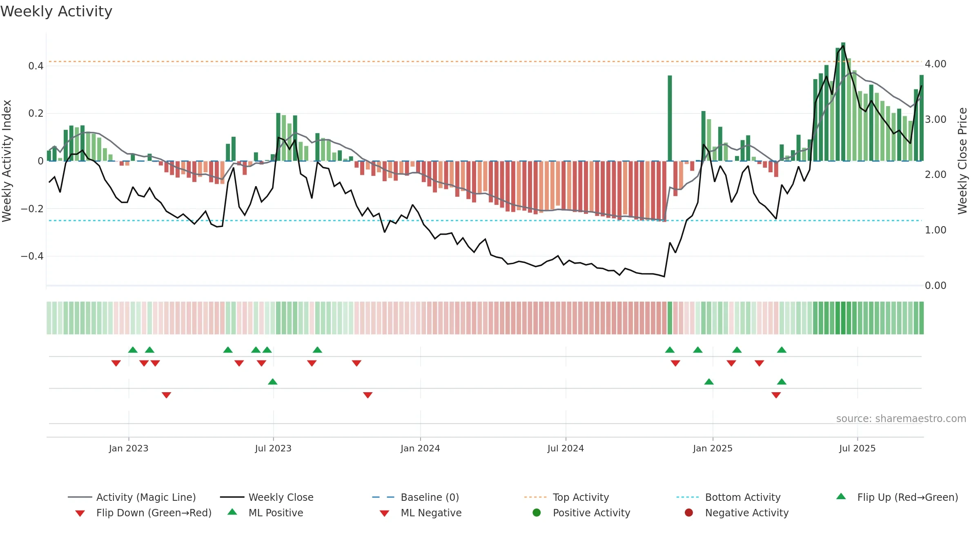Click the Weekly Activity chart title
The width and height of the screenshot is (980, 551).
(x=56, y=11)
